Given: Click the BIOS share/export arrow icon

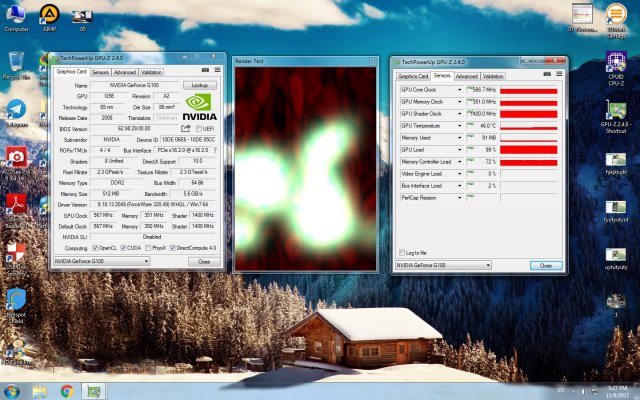Looking at the screenshot, I should (185, 128).
